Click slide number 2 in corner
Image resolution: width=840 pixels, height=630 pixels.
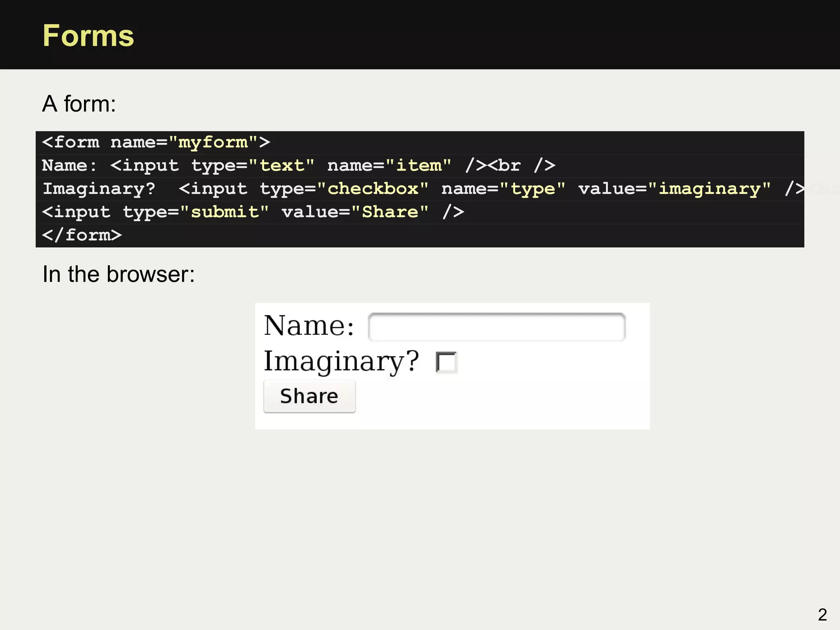click(x=822, y=614)
